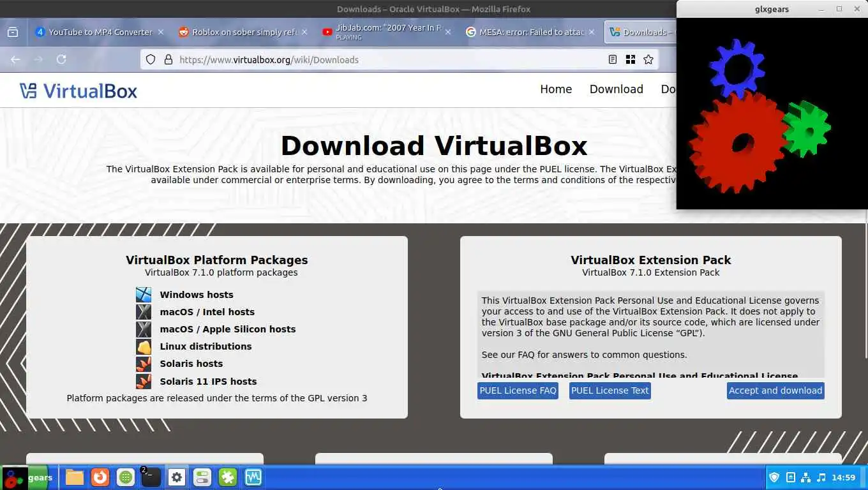Click the Linux distributions icon
This screenshot has width=868, height=490.
[x=144, y=346]
